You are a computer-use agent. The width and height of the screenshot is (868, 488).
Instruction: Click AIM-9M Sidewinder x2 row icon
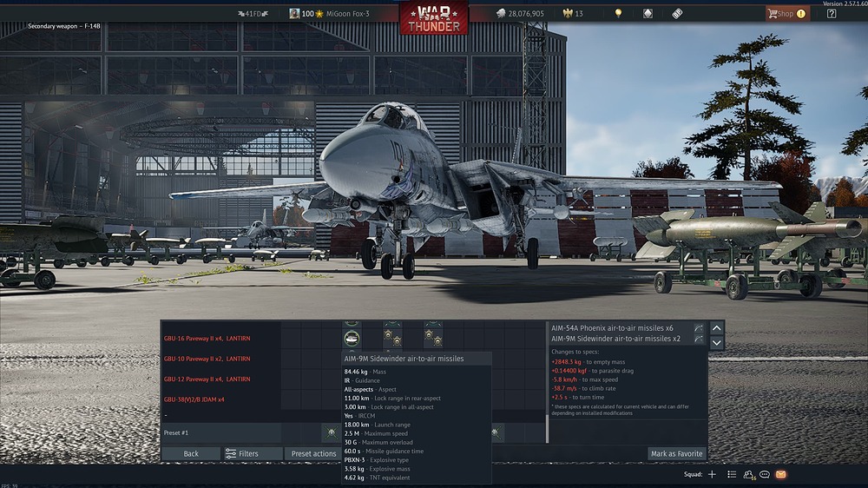699,339
